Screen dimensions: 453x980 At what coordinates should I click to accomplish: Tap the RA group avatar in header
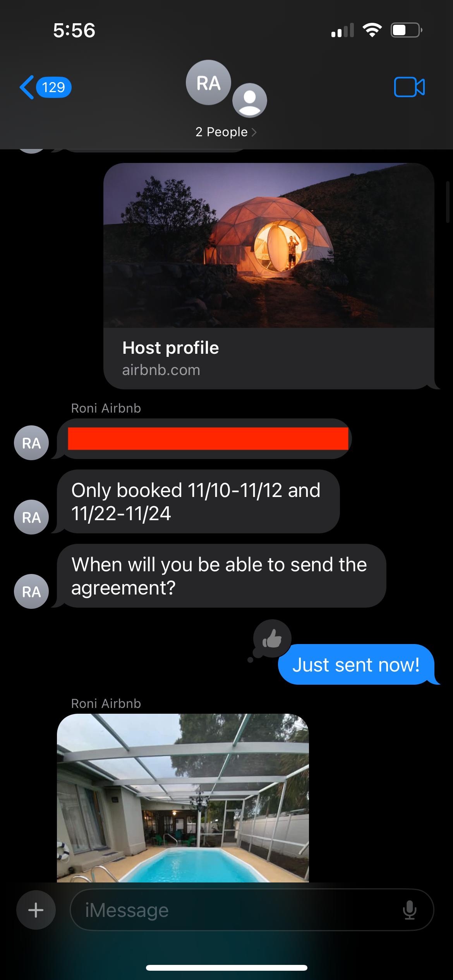tap(208, 82)
